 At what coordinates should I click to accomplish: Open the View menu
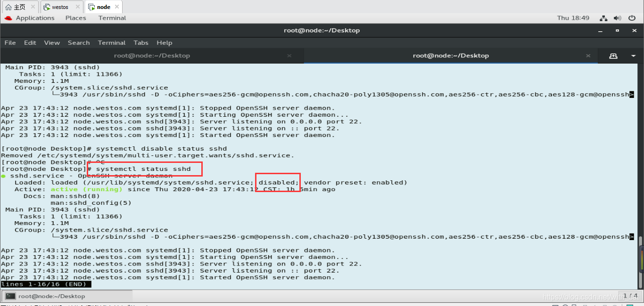click(52, 42)
